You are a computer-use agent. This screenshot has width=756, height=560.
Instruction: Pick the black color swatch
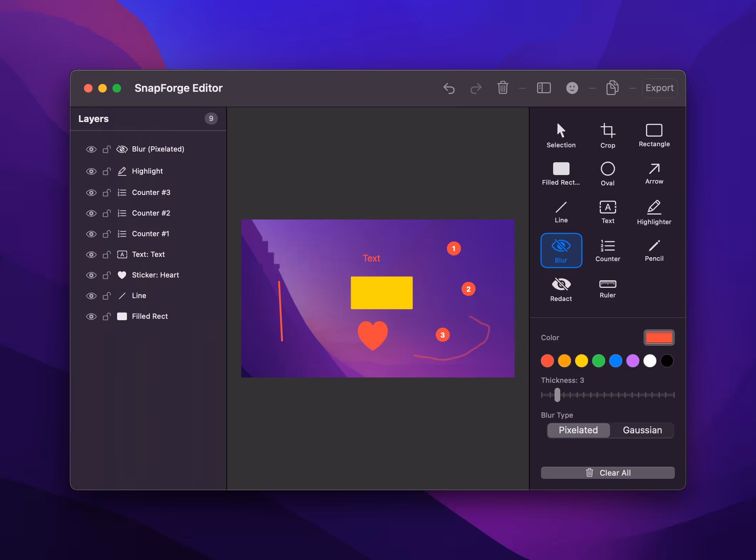point(667,361)
